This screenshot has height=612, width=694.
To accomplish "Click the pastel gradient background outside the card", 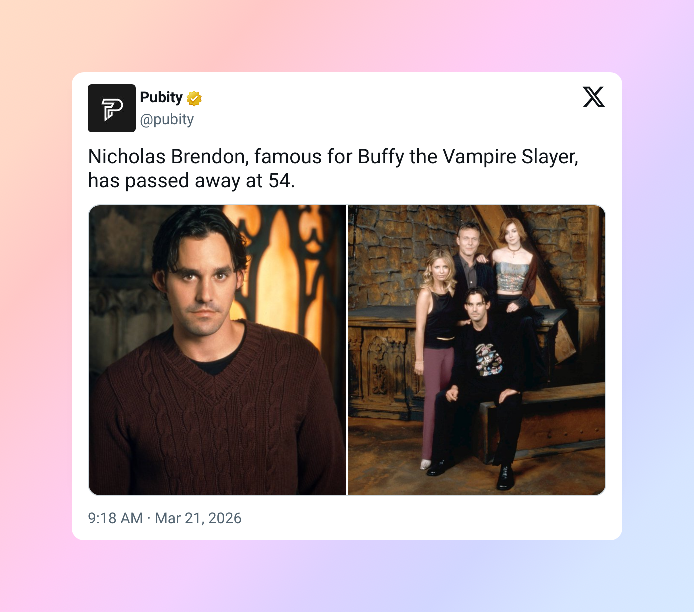I will click(x=347, y=575).
